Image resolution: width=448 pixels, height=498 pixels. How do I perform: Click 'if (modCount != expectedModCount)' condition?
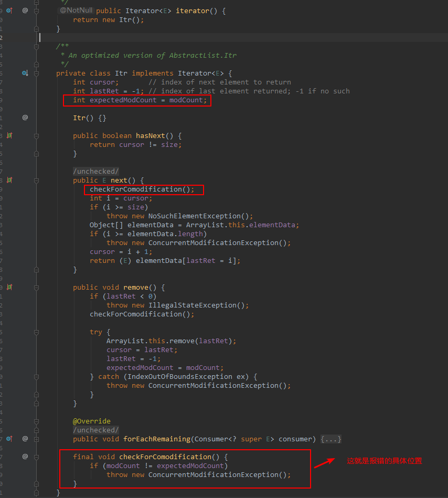click(159, 465)
